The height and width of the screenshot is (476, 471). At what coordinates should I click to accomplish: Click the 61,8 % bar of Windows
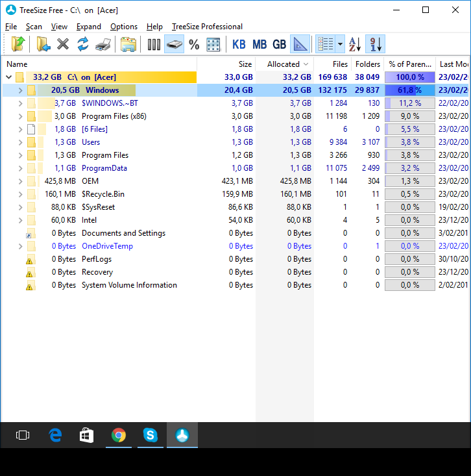410,90
